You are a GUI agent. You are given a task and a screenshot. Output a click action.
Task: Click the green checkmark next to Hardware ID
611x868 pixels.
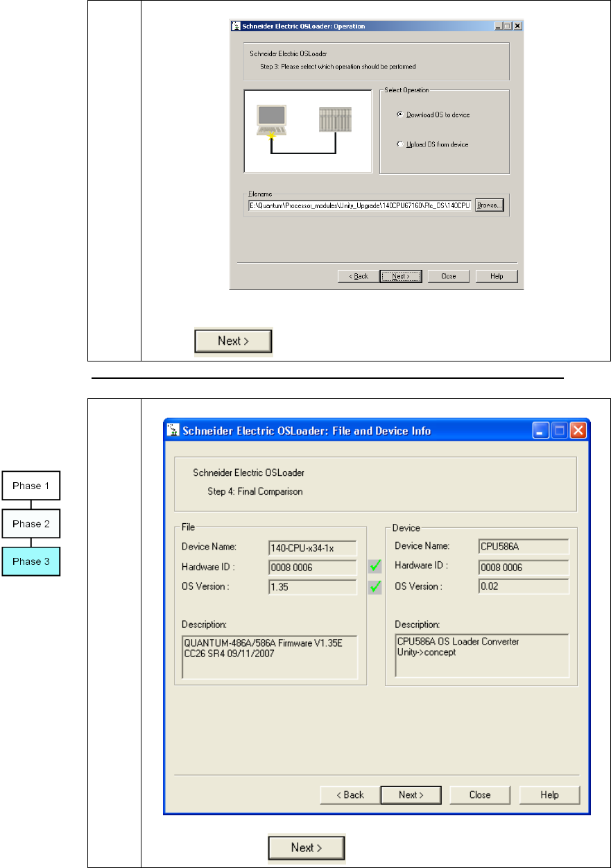pos(375,567)
